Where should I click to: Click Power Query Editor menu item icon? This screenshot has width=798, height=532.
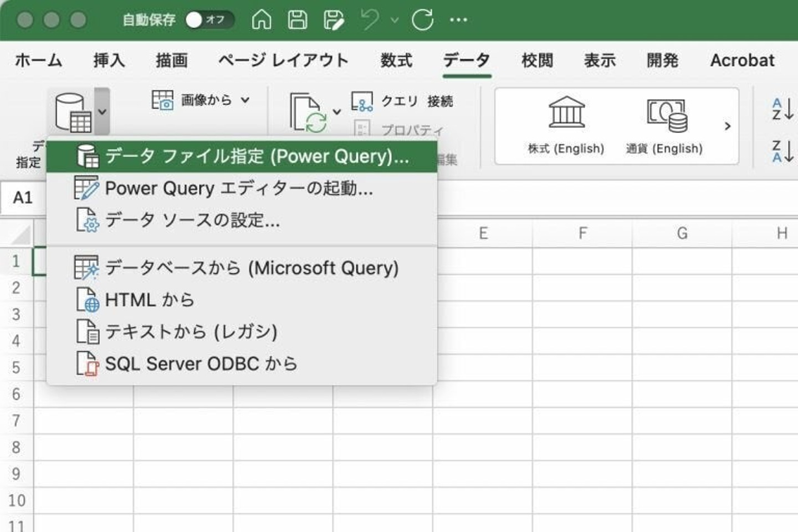(x=86, y=188)
